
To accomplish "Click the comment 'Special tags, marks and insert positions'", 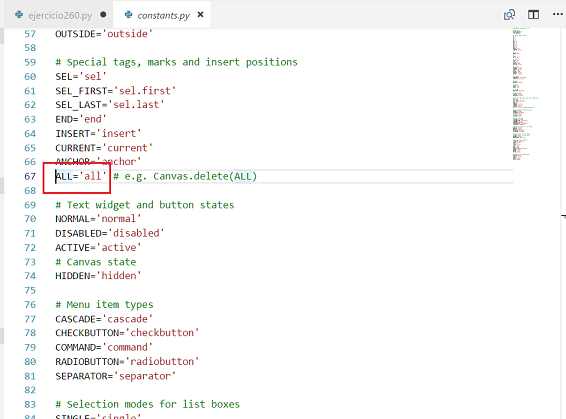I will (x=176, y=62).
